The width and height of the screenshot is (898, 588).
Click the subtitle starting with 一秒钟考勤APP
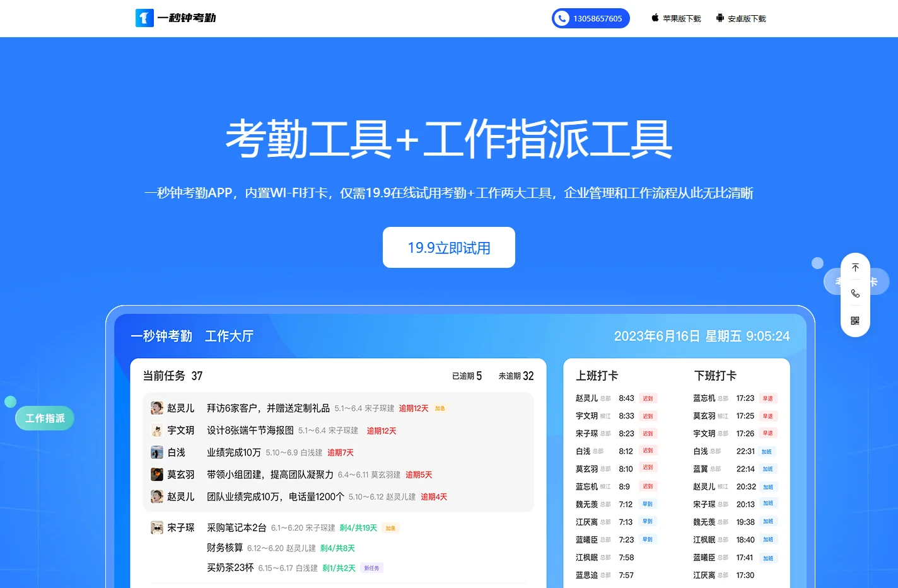pos(449,193)
